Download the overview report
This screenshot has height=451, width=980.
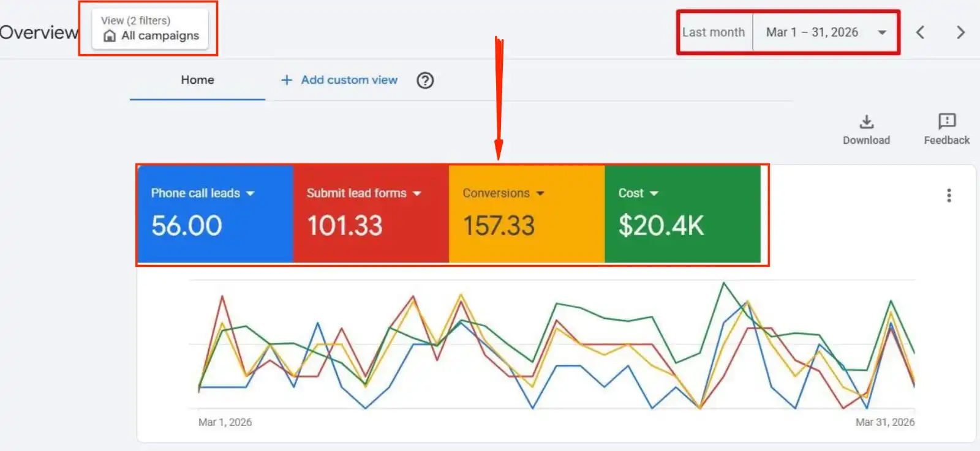click(866, 130)
